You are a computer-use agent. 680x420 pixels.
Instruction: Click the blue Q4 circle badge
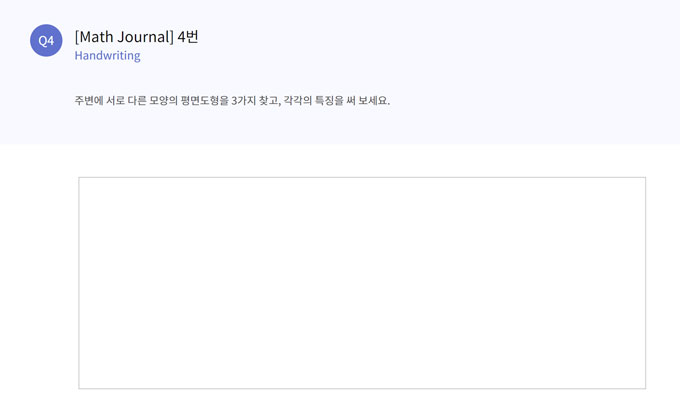tap(46, 40)
